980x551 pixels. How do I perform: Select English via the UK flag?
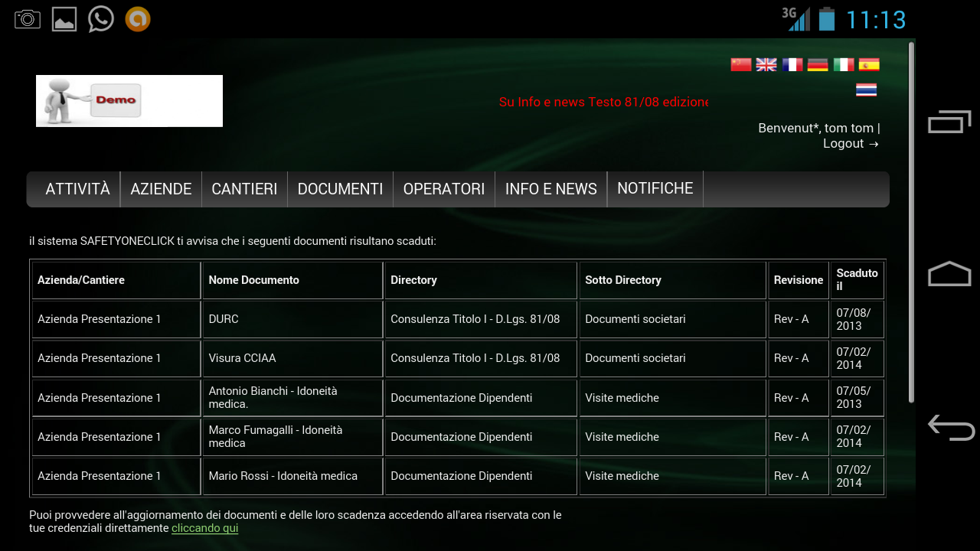pyautogui.click(x=766, y=64)
